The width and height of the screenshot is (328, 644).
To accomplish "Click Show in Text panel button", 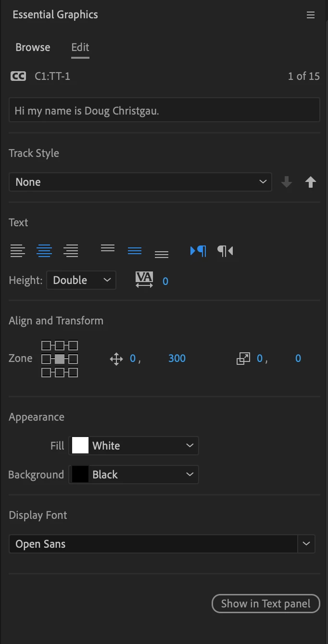I will click(x=265, y=604).
